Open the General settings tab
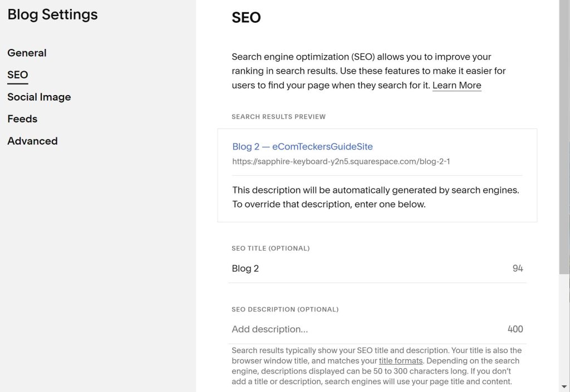Image resolution: width=570 pixels, height=392 pixels. [27, 53]
